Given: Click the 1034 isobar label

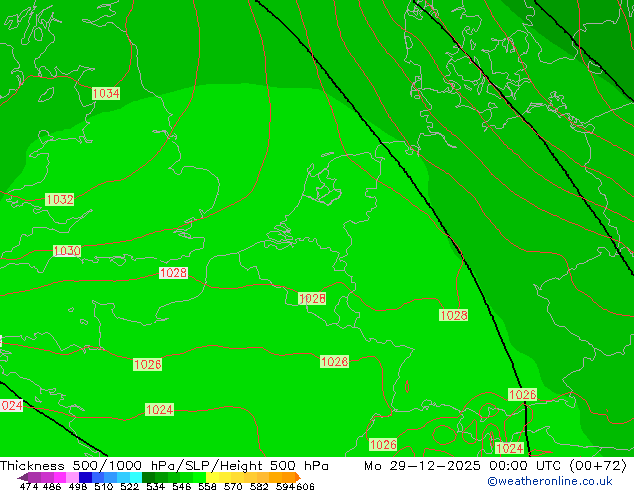Looking at the screenshot, I should 106,93.
